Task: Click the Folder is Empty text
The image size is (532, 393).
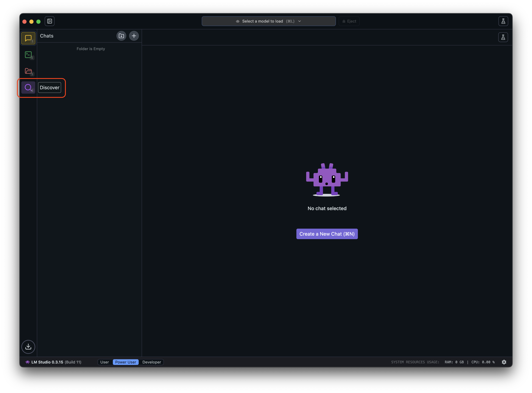Action: tap(91, 49)
